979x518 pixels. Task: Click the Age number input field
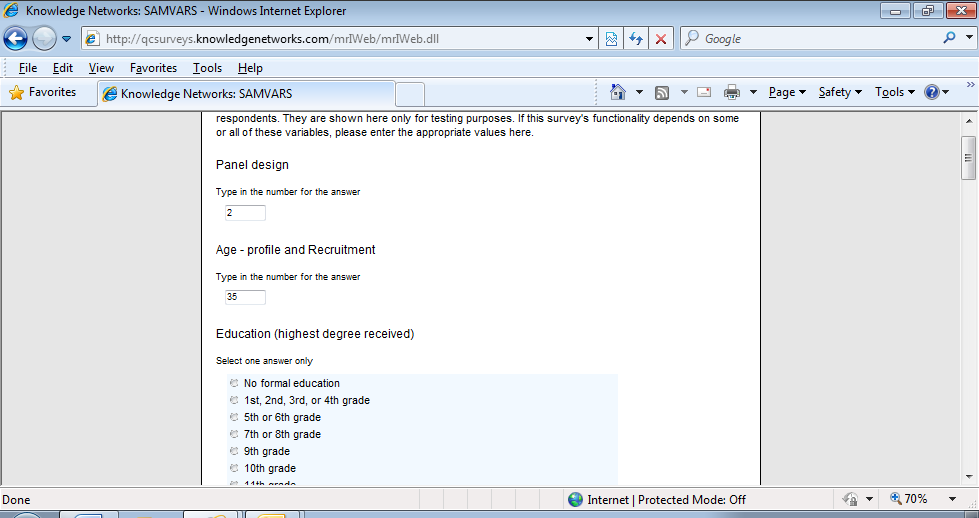(245, 297)
